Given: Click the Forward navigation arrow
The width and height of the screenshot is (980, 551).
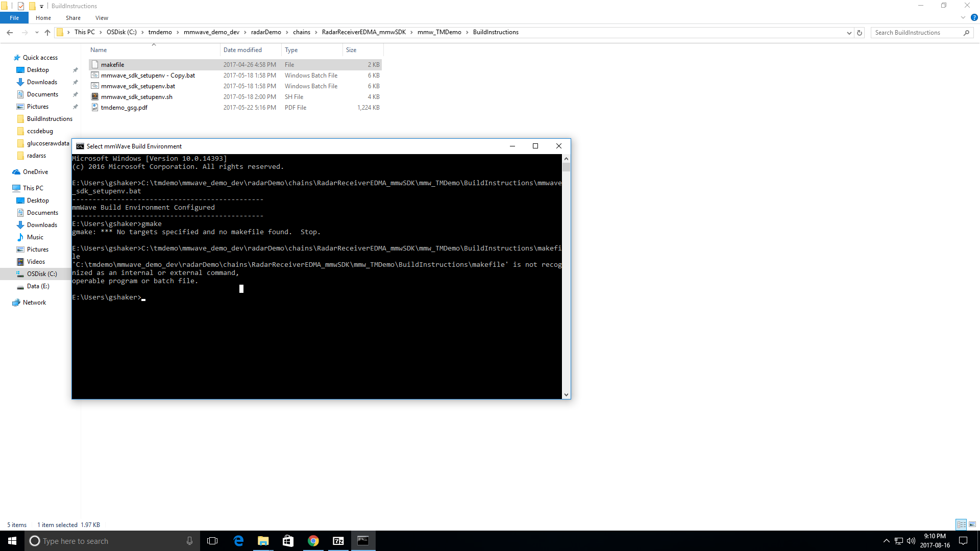Looking at the screenshot, I should coord(24,33).
